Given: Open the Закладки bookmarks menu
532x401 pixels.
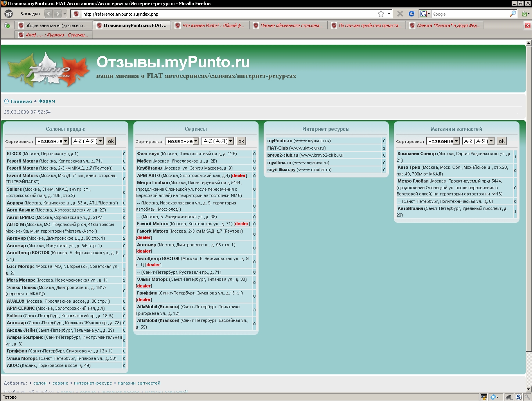Looking at the screenshot, I should [x=30, y=14].
